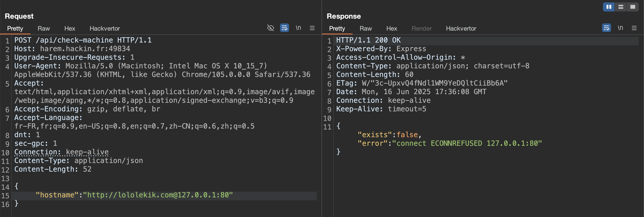Show newline characters in Request panel
644x217 pixels.
click(x=298, y=28)
